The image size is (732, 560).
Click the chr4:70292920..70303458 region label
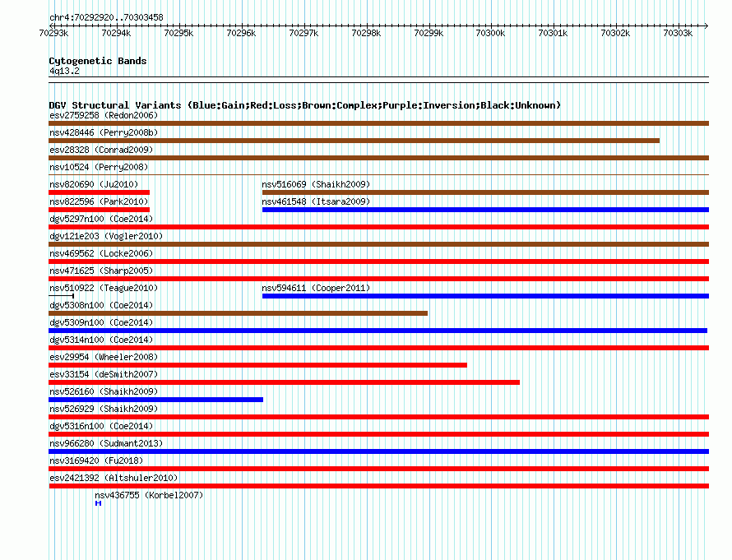pos(106,17)
